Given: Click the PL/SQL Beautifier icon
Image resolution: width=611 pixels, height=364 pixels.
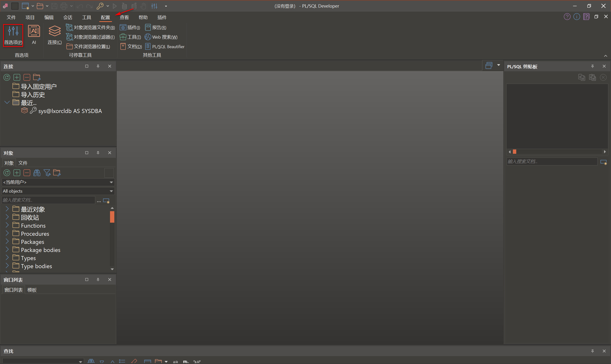Looking at the screenshot, I should [x=148, y=46].
